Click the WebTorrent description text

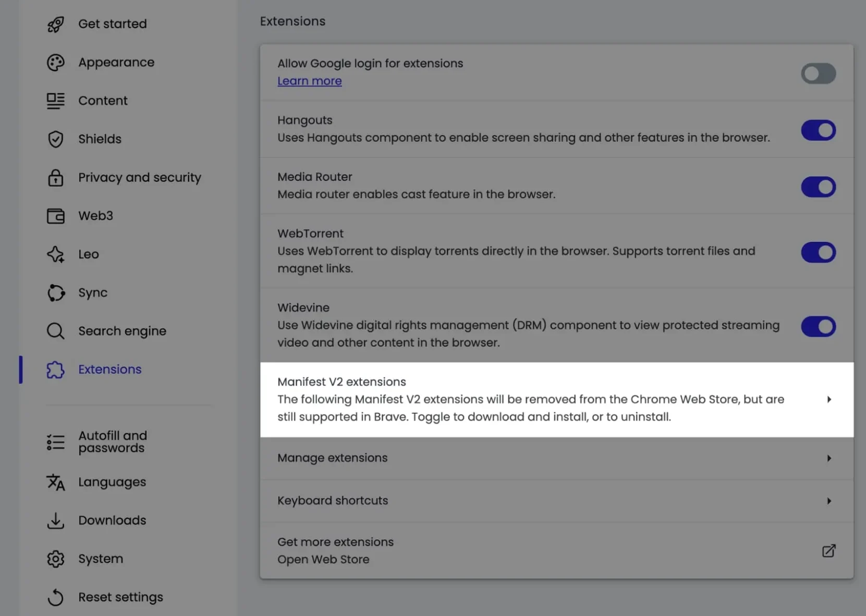[516, 260]
